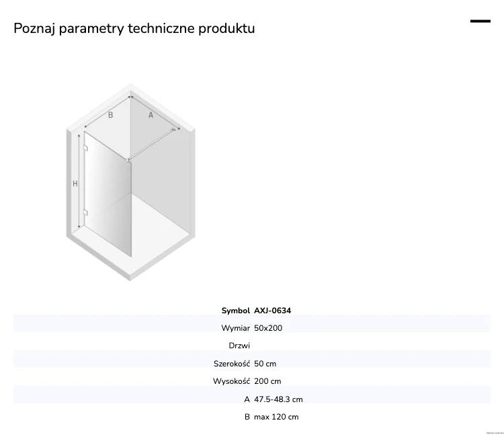Select the 50 cm width value
Image resolution: width=504 pixels, height=435 pixels.
tap(265, 364)
